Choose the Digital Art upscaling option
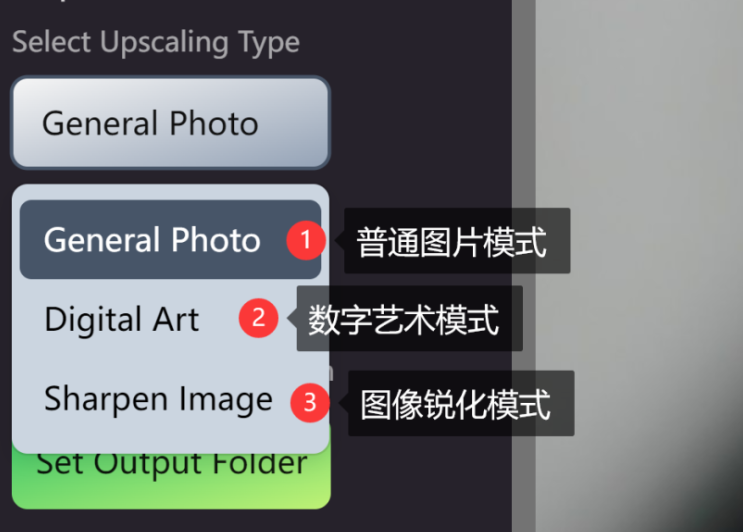 pyautogui.click(x=122, y=318)
